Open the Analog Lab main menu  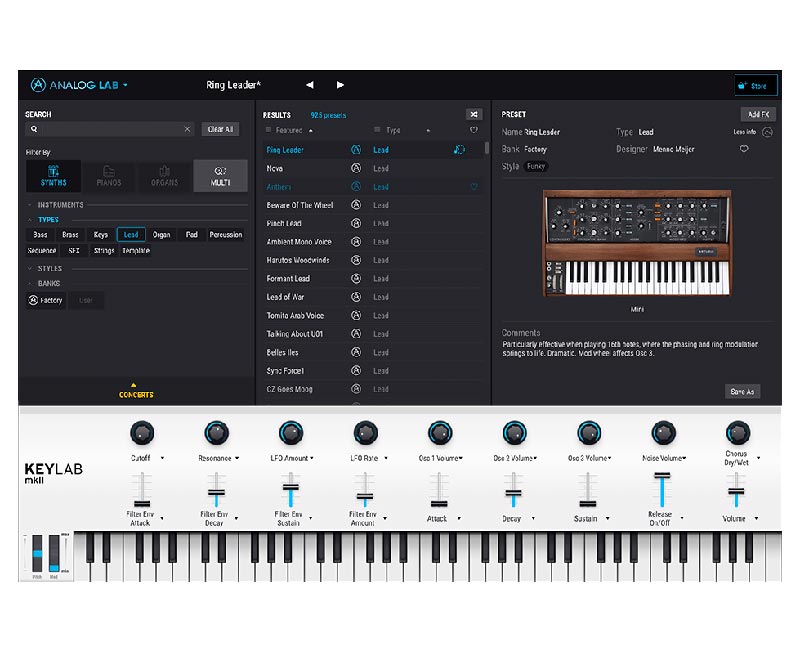click(x=79, y=85)
